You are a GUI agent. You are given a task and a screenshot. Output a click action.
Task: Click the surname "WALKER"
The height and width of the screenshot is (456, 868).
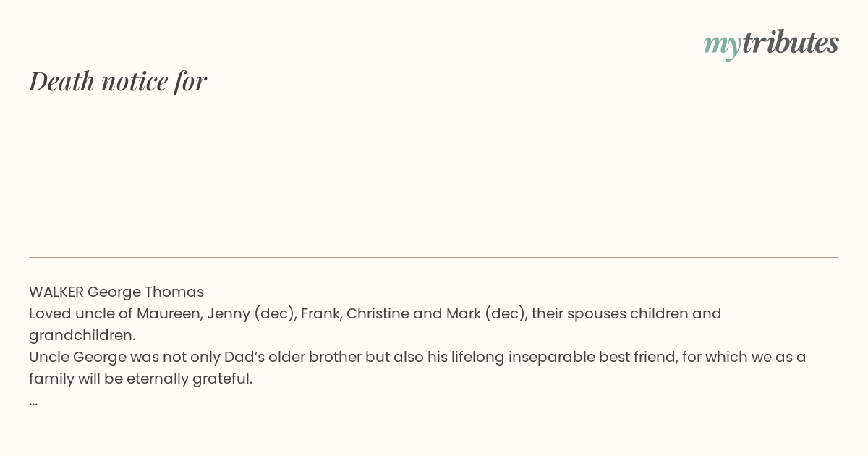(56, 292)
